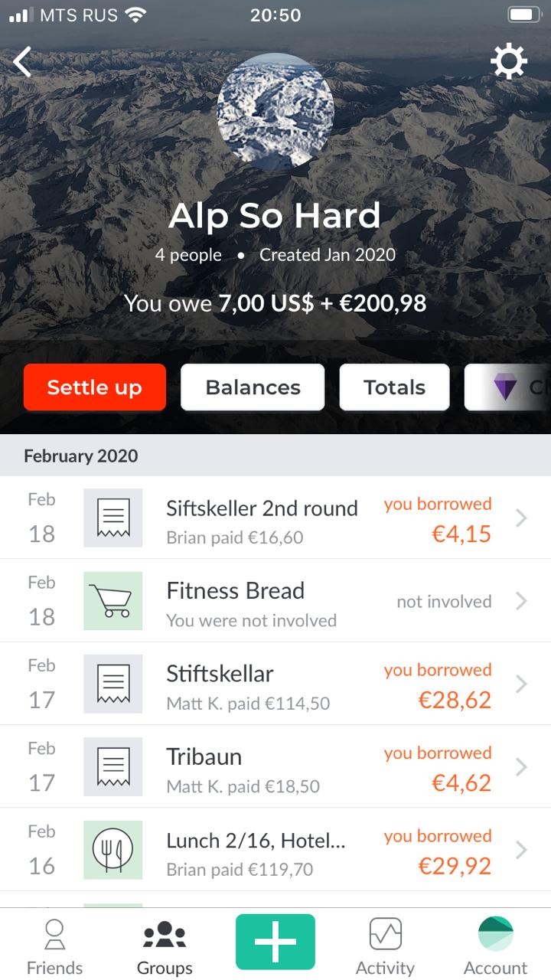Tap the green add expense plus button

(x=275, y=942)
